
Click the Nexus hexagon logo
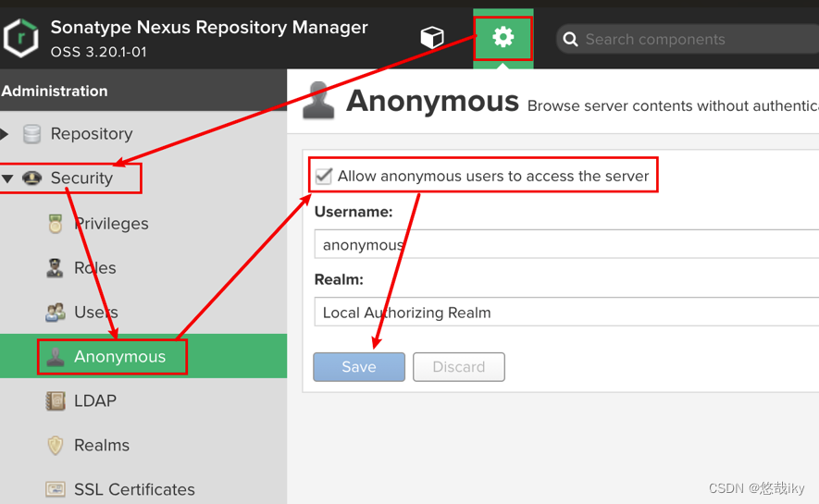tap(20, 38)
